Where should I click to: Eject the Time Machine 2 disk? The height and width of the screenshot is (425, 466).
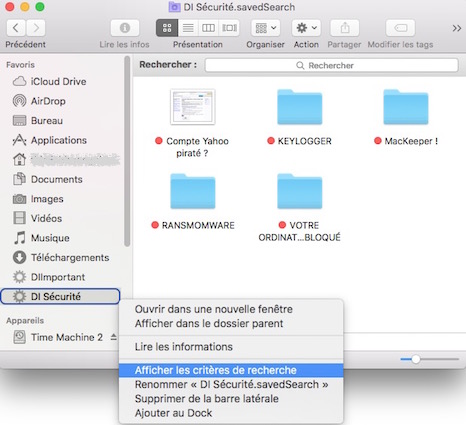point(114,337)
